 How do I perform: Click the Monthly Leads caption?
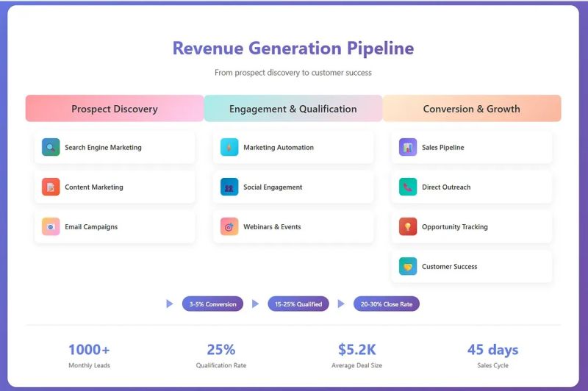(89, 365)
